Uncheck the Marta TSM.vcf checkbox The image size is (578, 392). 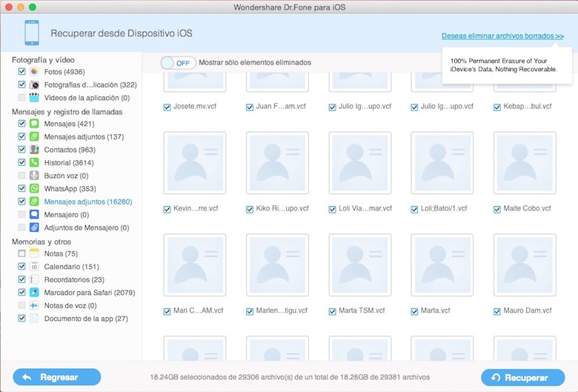[332, 312]
